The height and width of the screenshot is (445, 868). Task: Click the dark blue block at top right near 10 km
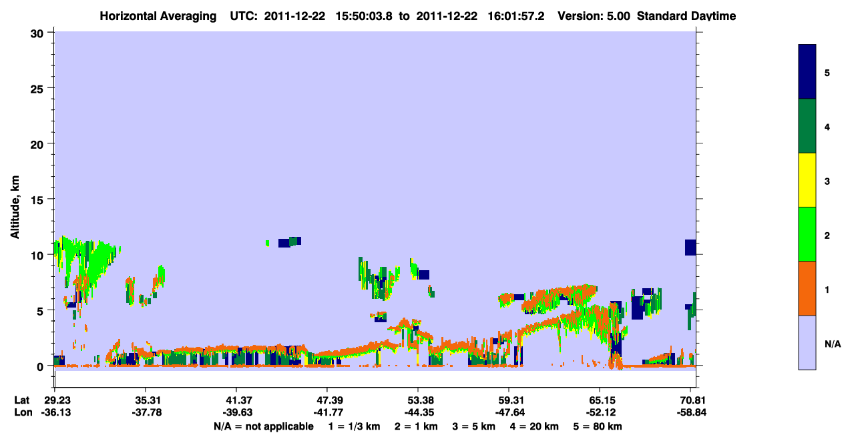point(690,247)
